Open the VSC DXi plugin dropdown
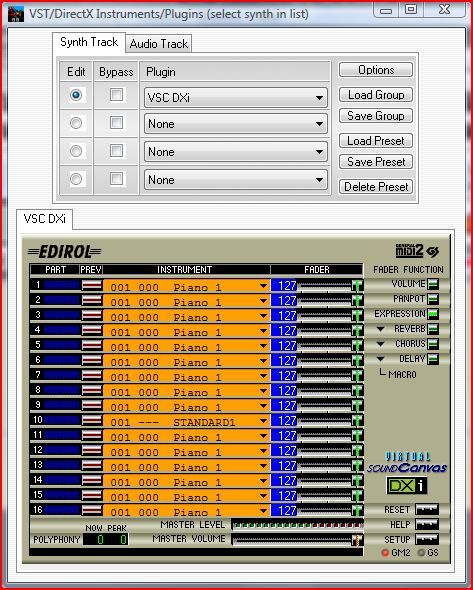Screen dimensions: 473x590 coord(236,98)
